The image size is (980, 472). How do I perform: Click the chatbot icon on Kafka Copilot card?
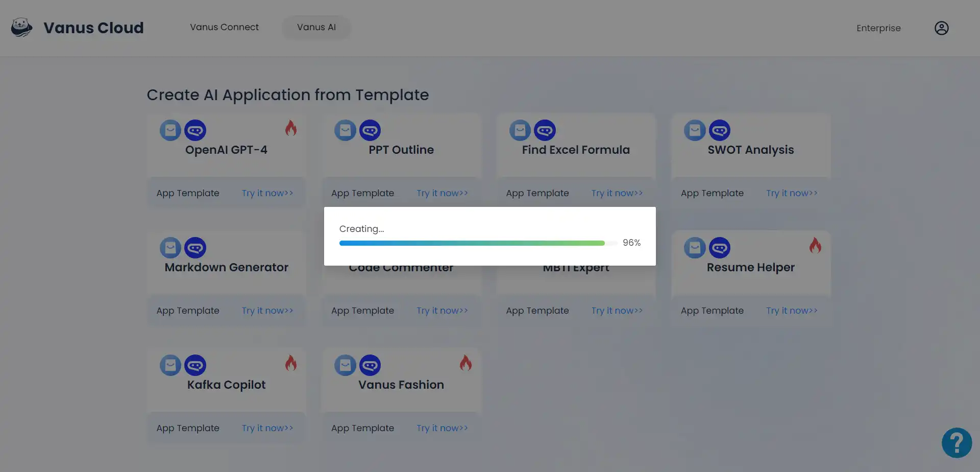pos(195,365)
